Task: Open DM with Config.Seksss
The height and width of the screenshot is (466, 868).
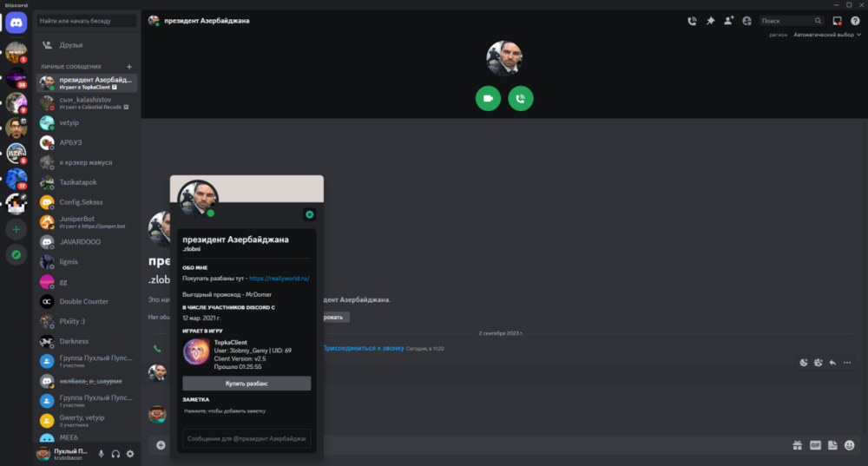Action: point(86,202)
